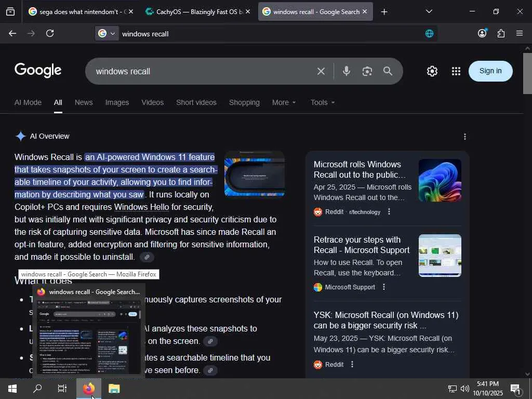
Task: Open a new tab with plus button
Action: 384,12
